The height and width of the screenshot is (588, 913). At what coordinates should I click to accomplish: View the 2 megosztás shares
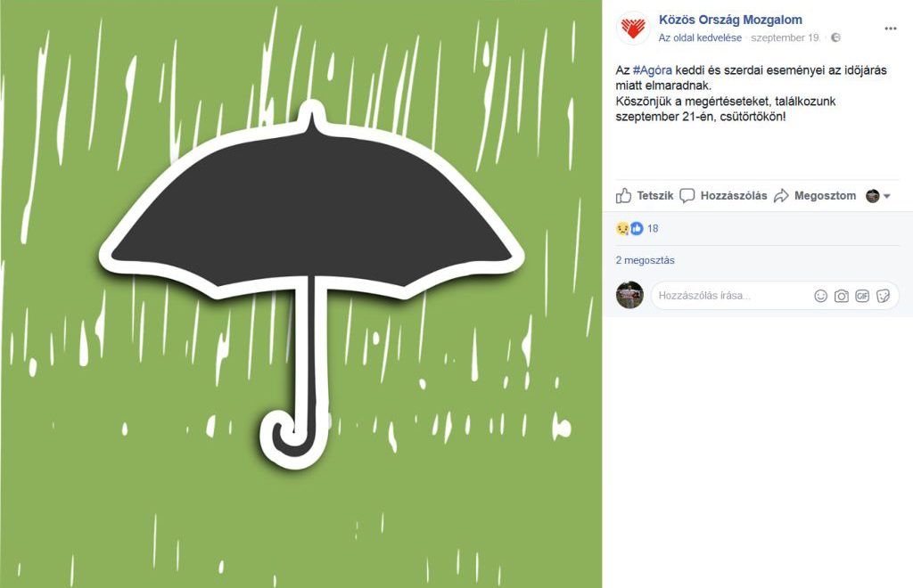(646, 260)
